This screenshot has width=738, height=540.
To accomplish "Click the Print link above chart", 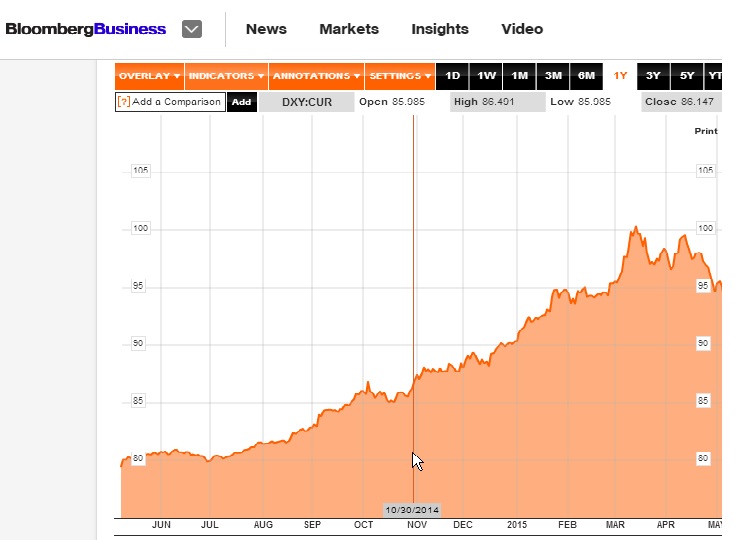I will (x=706, y=131).
